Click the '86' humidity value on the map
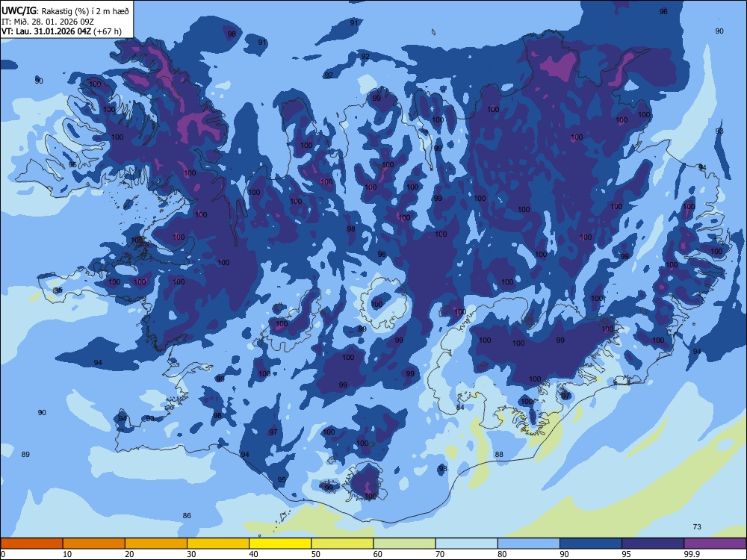This screenshot has width=747, height=560. tap(187, 515)
